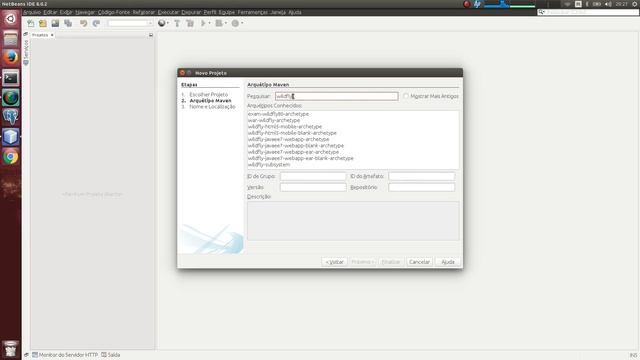Click the Versão input field
The height and width of the screenshot is (360, 640).
(x=313, y=187)
